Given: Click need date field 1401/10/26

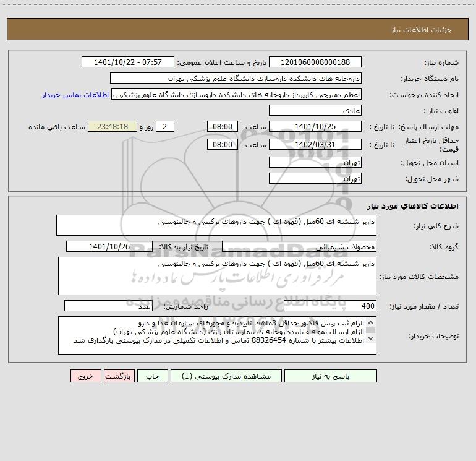Looking at the screenshot, I should [x=109, y=246].
